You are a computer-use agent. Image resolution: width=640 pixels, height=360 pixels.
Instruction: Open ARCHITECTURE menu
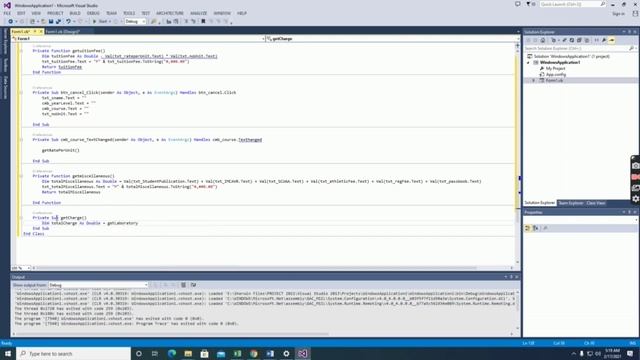[x=170, y=13]
